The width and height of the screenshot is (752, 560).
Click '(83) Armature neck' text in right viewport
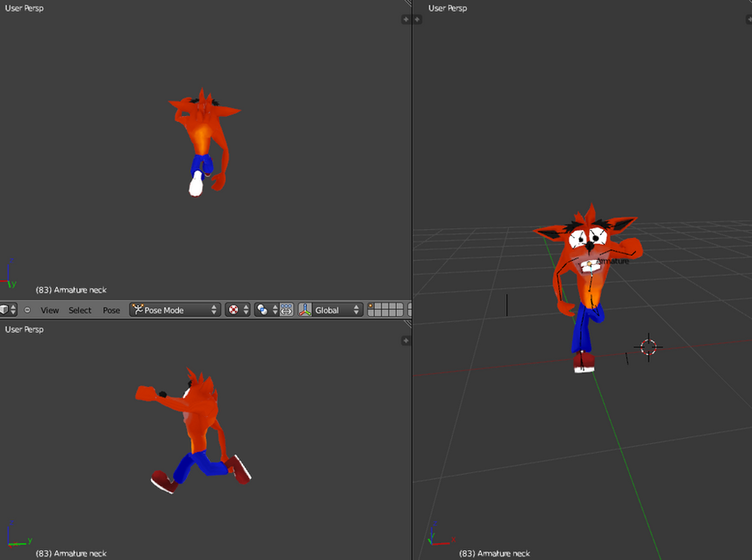click(495, 553)
